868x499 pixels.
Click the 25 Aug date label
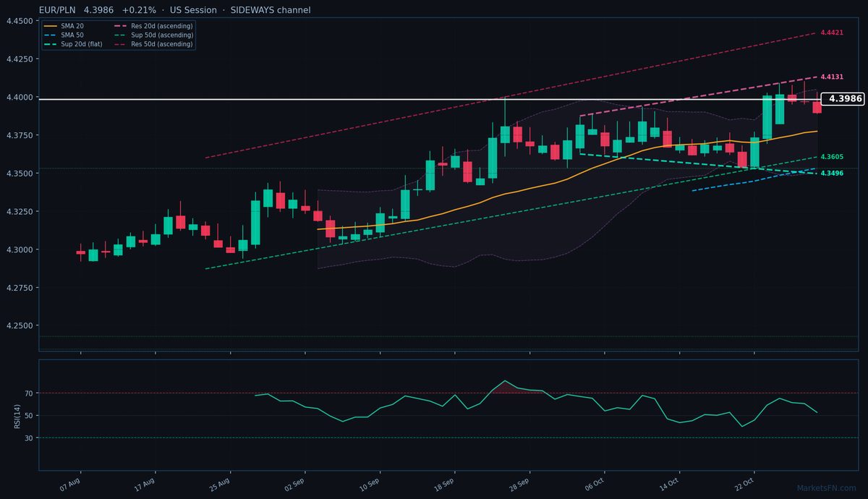219,484
